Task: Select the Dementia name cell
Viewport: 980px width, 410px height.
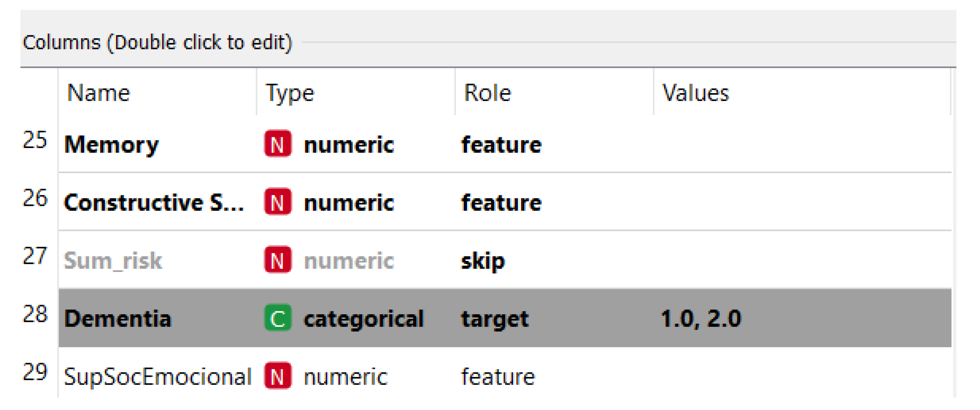Action: click(x=118, y=318)
